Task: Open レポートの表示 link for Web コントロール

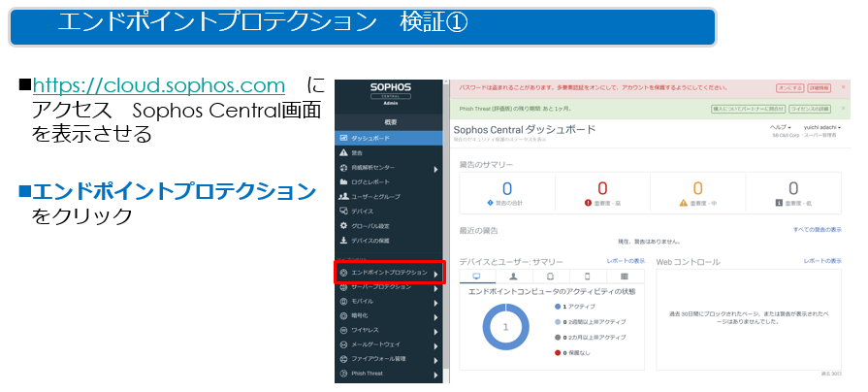Action: 822,261
